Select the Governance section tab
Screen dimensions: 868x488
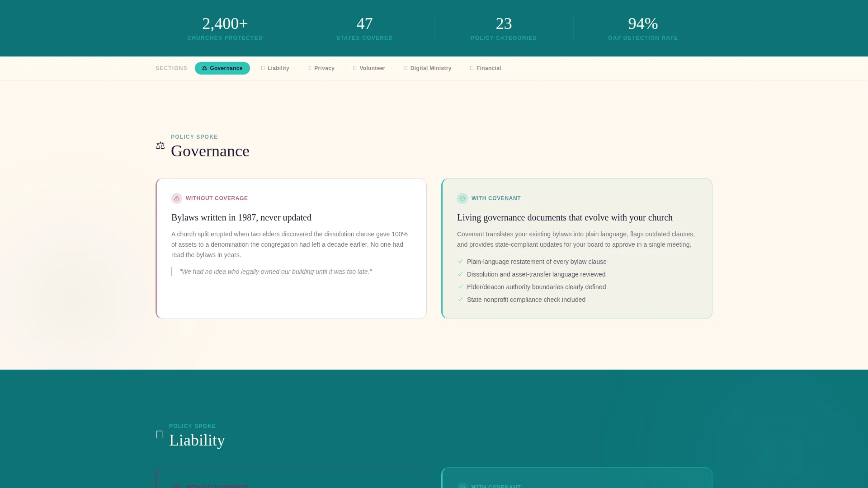[222, 68]
